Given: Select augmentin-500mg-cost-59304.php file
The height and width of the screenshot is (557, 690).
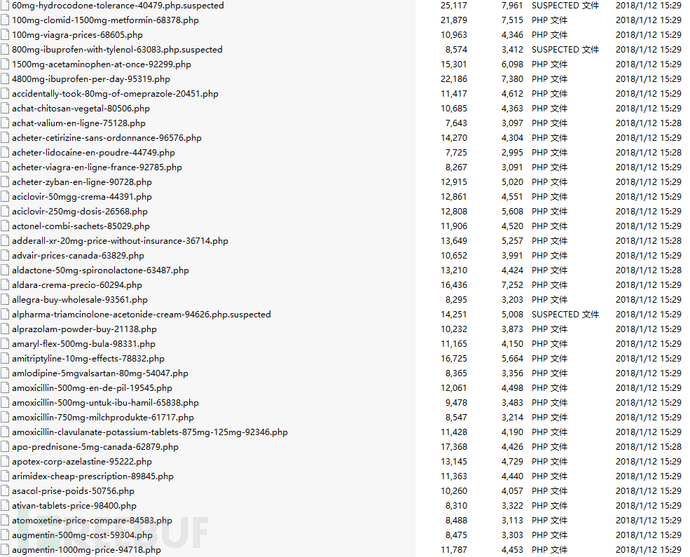Looking at the screenshot, I should coord(82,535).
